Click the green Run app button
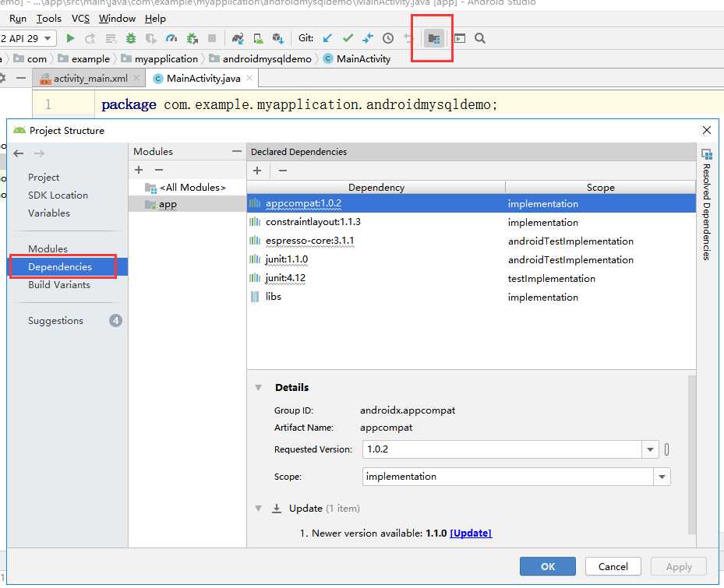The width and height of the screenshot is (724, 588). coord(70,38)
